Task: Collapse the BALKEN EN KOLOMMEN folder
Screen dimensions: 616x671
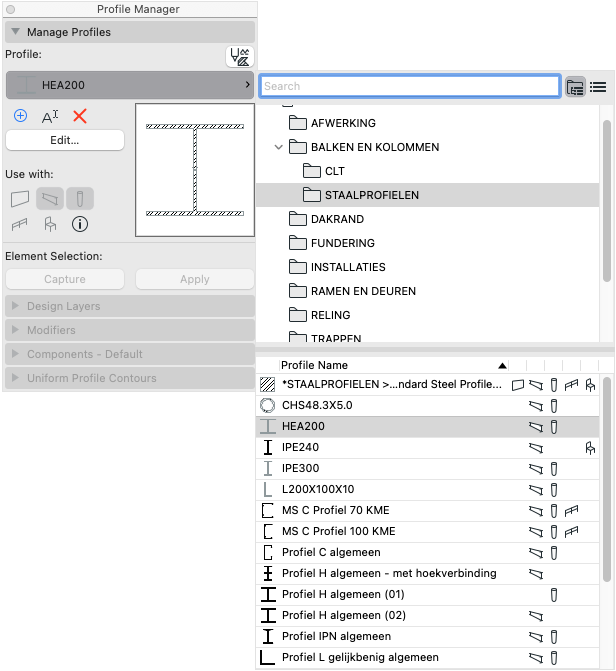Action: click(279, 147)
